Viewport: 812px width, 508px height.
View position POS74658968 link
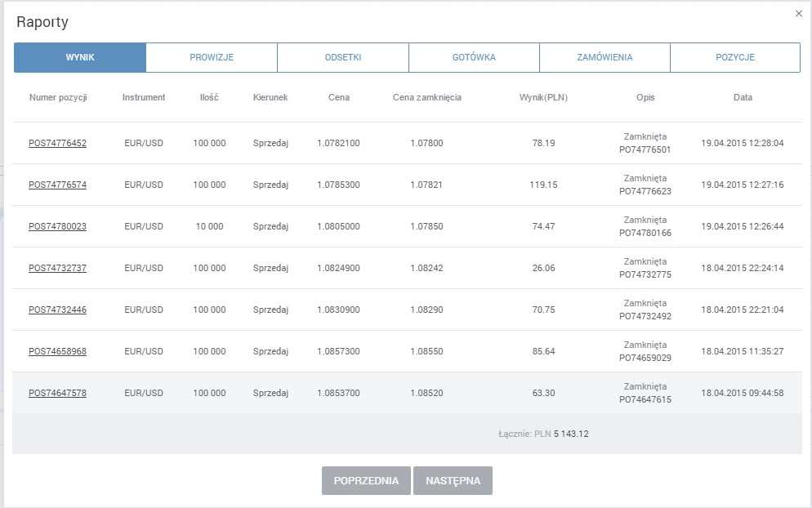(x=57, y=351)
